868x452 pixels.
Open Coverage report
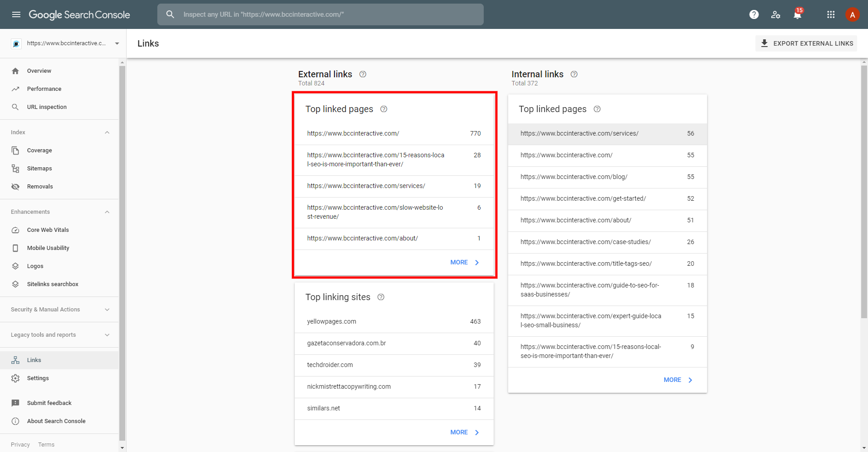[x=59, y=151]
